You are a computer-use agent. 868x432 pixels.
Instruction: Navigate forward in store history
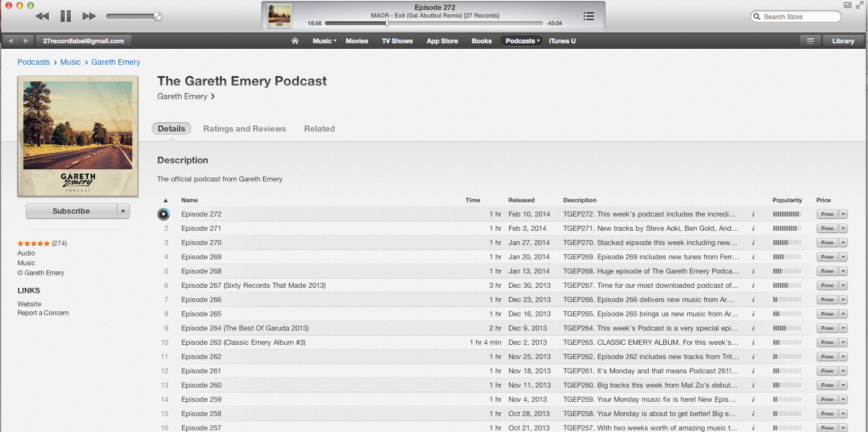(26, 41)
